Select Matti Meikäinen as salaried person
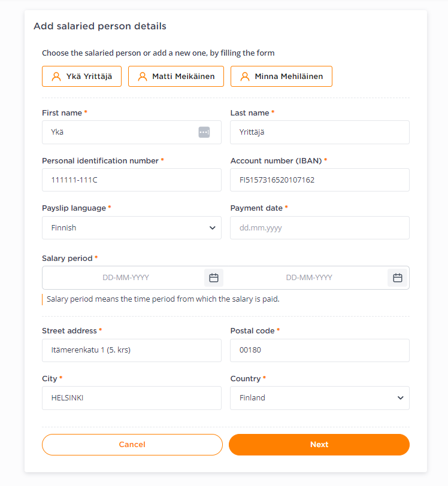This screenshot has width=448, height=486. pyautogui.click(x=176, y=76)
